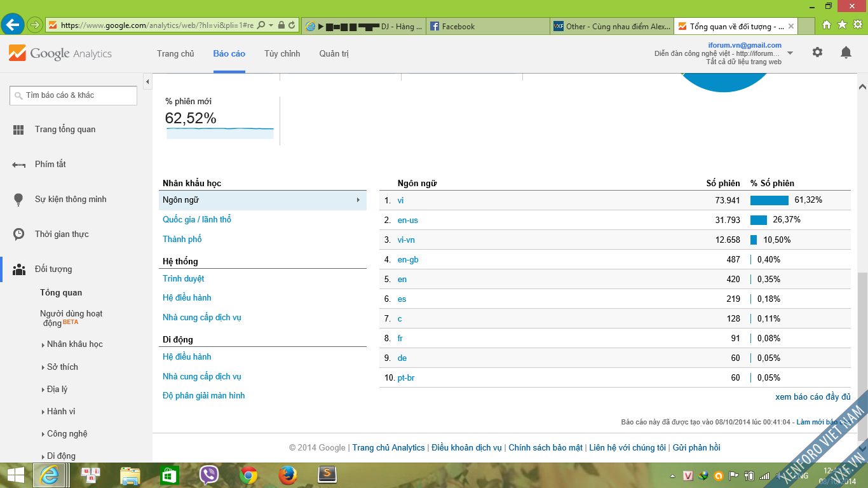Click the browser back arrow button

(13, 25)
